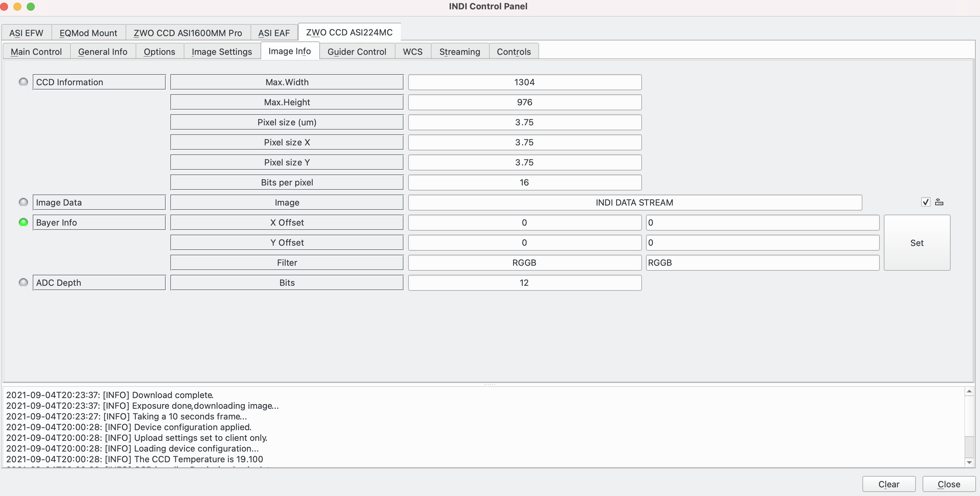Click the Bits per pixel label
Viewport: 980px width, 496px height.
(287, 182)
